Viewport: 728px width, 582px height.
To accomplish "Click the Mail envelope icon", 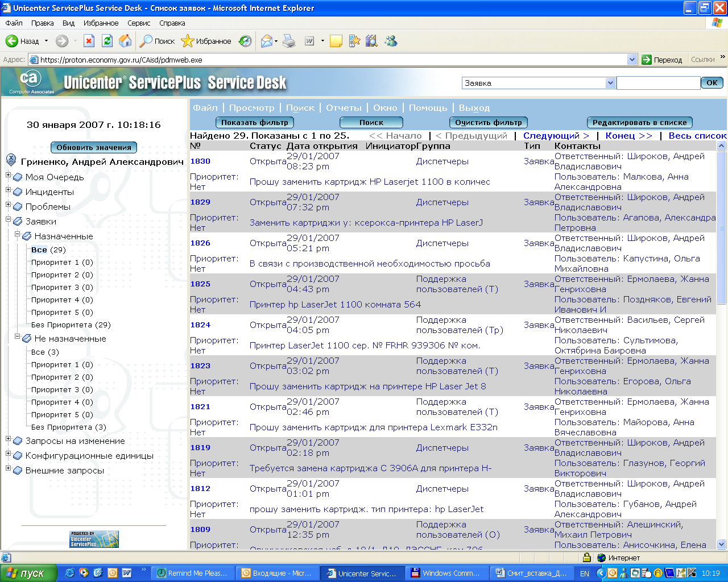I will [267, 41].
